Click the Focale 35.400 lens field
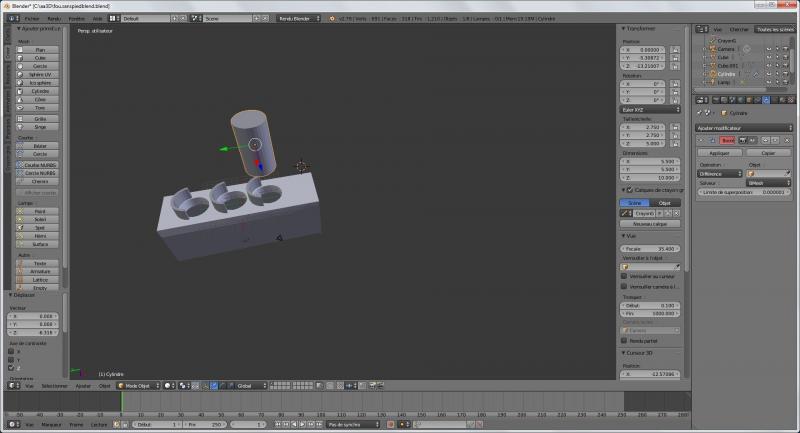Viewport: 800px width, 433px height. point(650,248)
